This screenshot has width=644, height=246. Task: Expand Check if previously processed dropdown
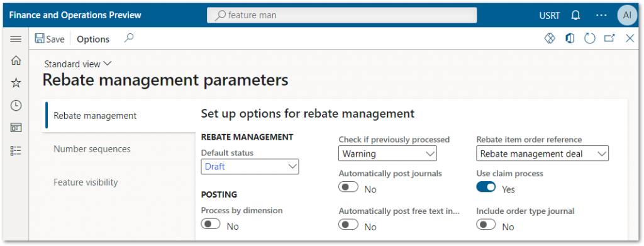click(387, 154)
